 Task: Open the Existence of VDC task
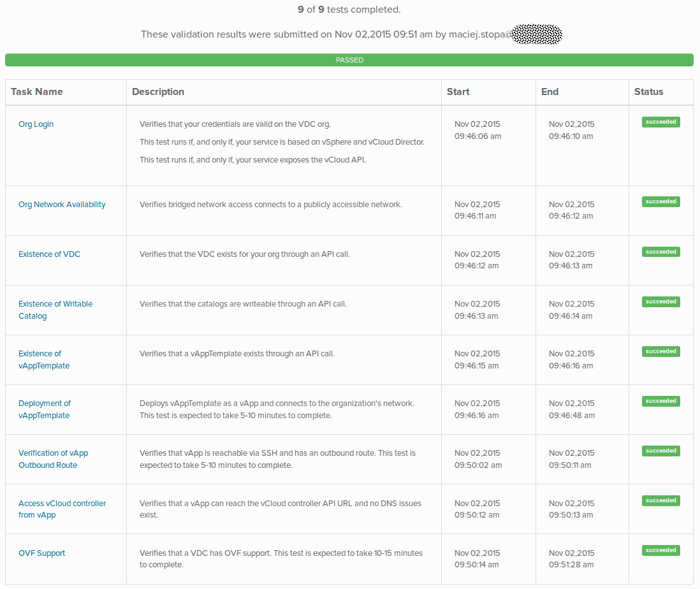[49, 254]
